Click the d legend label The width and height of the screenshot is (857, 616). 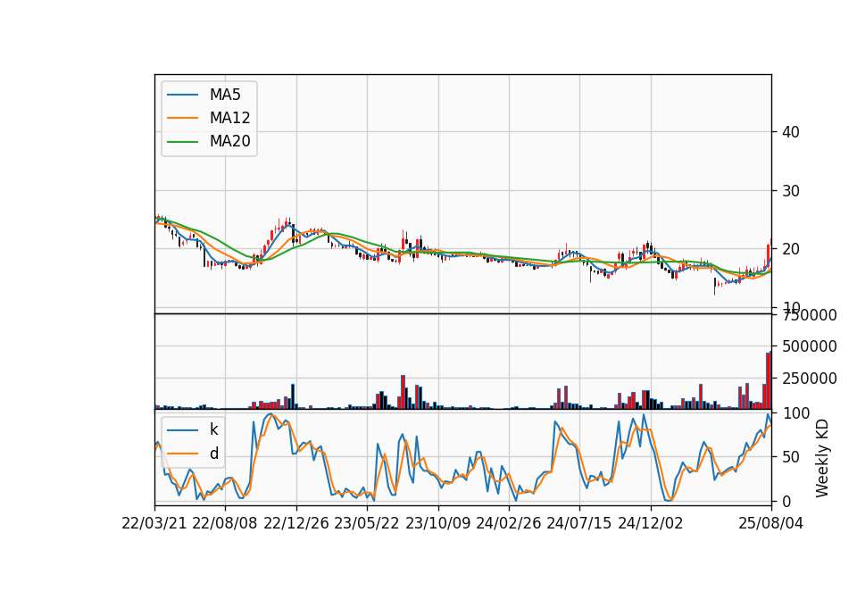pos(213,454)
